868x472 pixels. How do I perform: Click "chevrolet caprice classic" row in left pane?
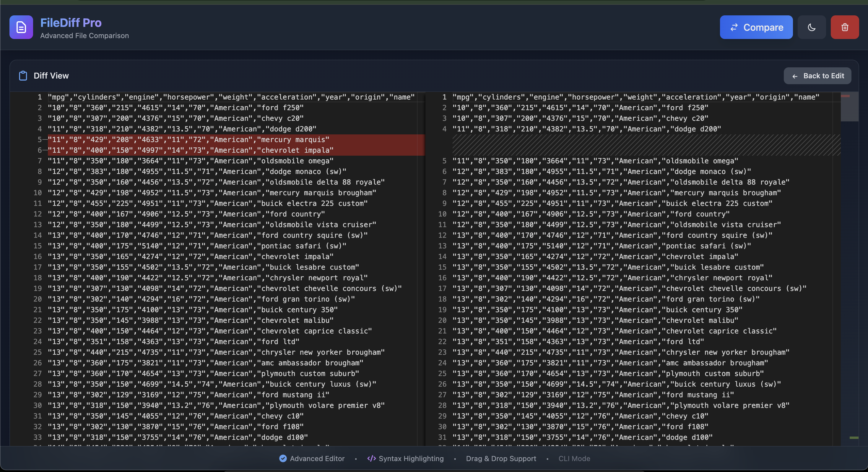pos(210,331)
